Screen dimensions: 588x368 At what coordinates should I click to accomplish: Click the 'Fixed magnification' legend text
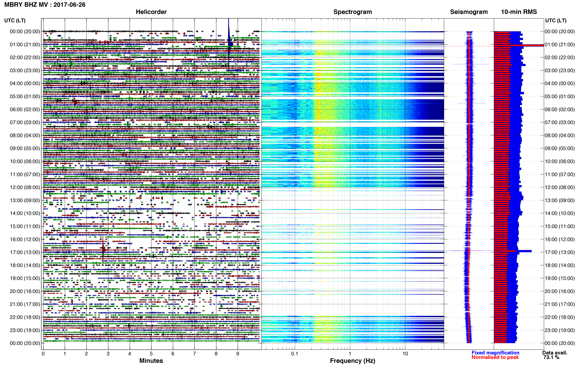pos(495,353)
